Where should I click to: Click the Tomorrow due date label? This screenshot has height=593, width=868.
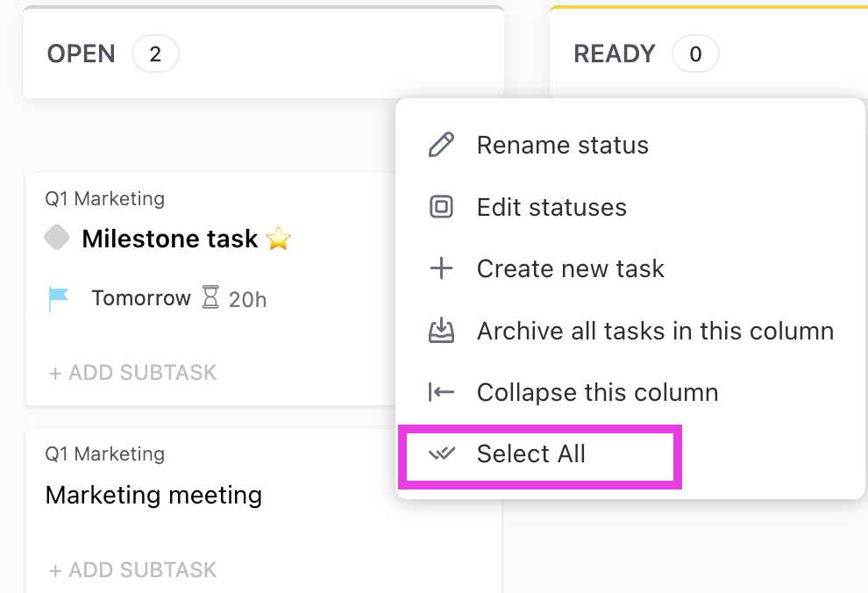tap(141, 298)
